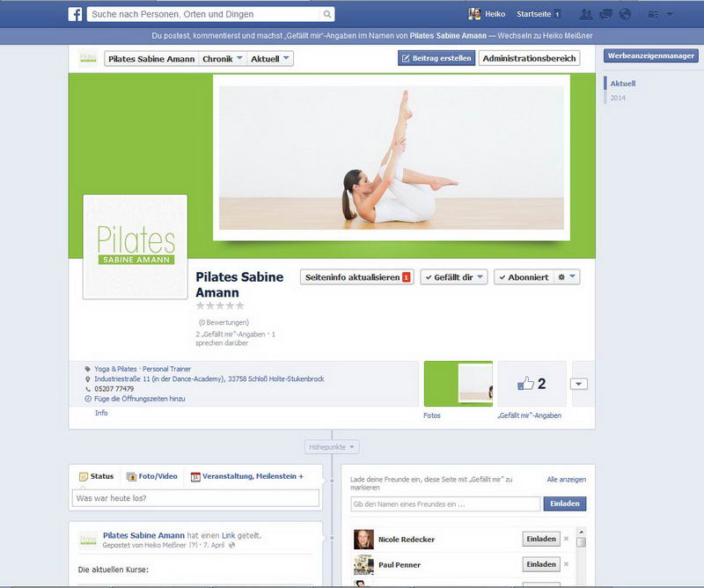Click the Status note icon
This screenshot has width=704, height=588.
(x=84, y=476)
